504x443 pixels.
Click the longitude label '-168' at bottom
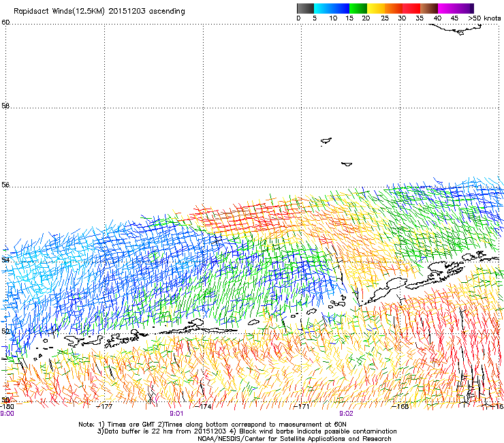point(400,407)
